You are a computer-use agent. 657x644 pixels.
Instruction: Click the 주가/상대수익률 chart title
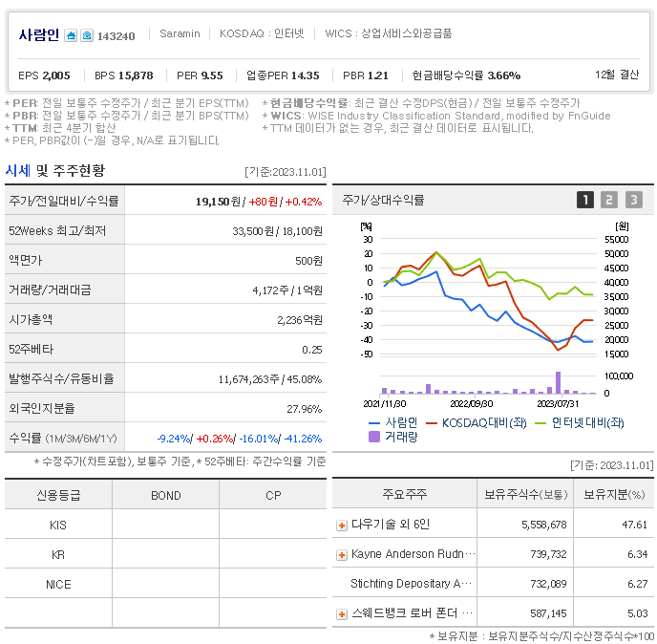pos(383,200)
